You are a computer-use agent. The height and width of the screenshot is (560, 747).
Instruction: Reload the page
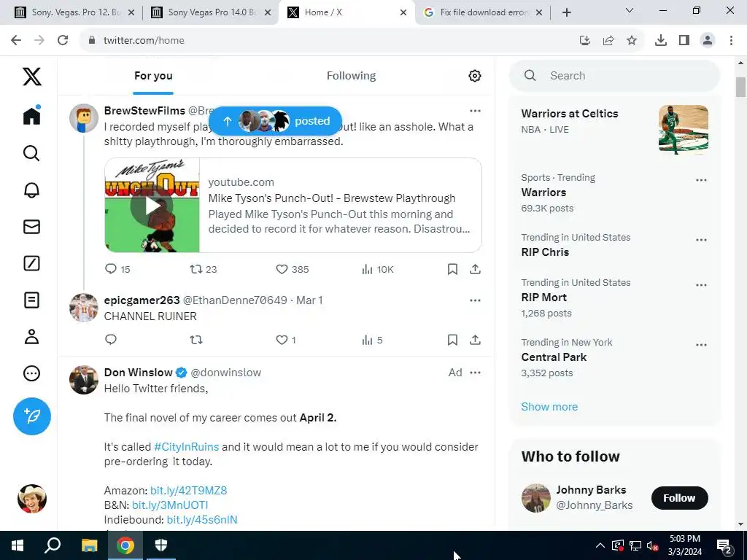click(x=63, y=41)
